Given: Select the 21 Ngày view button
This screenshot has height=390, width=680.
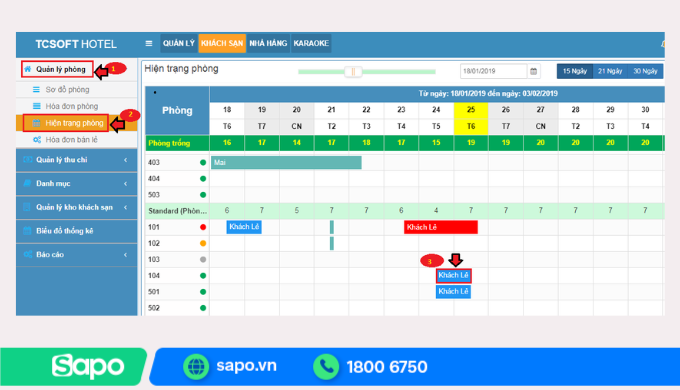Looking at the screenshot, I should (x=610, y=71).
